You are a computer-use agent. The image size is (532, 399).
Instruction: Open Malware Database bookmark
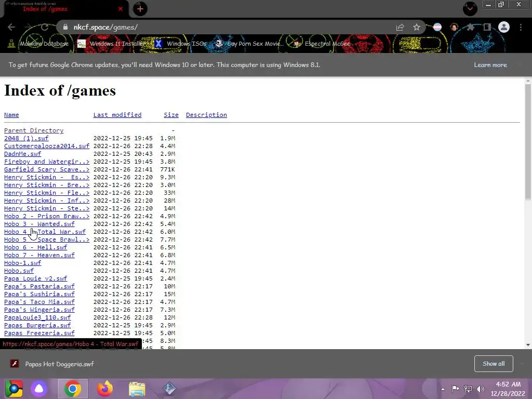[x=38, y=44]
